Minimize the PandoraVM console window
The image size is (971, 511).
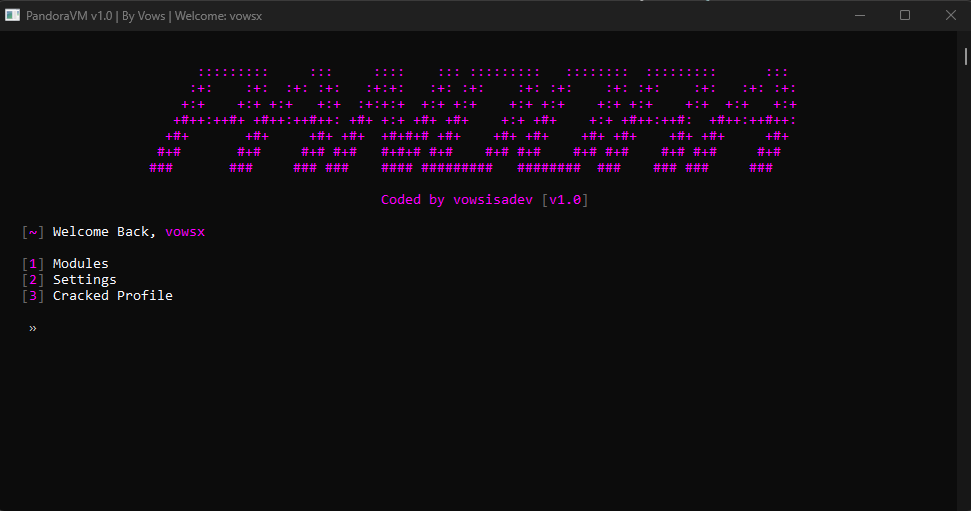[x=860, y=15]
